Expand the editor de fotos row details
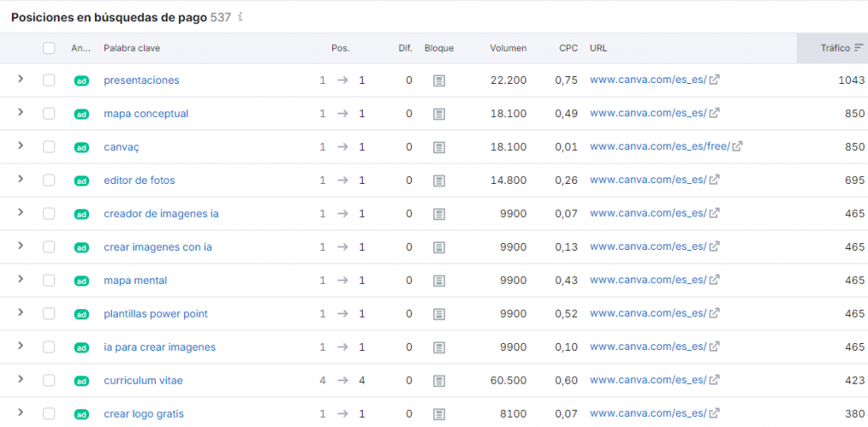Viewport: 868px width, 427px height. point(20,178)
